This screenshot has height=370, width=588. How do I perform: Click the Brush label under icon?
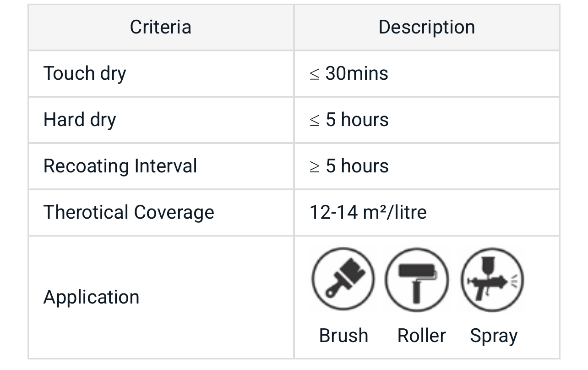coord(343,336)
